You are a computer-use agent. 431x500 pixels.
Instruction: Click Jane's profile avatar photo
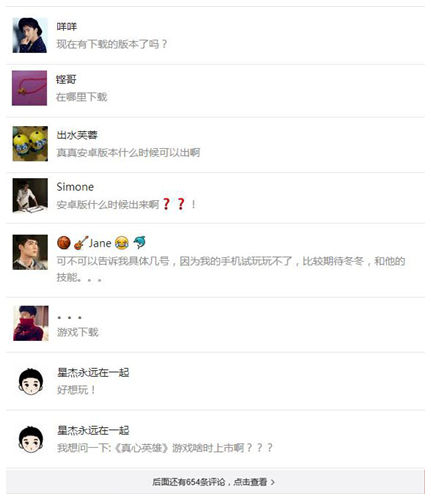coord(30,252)
